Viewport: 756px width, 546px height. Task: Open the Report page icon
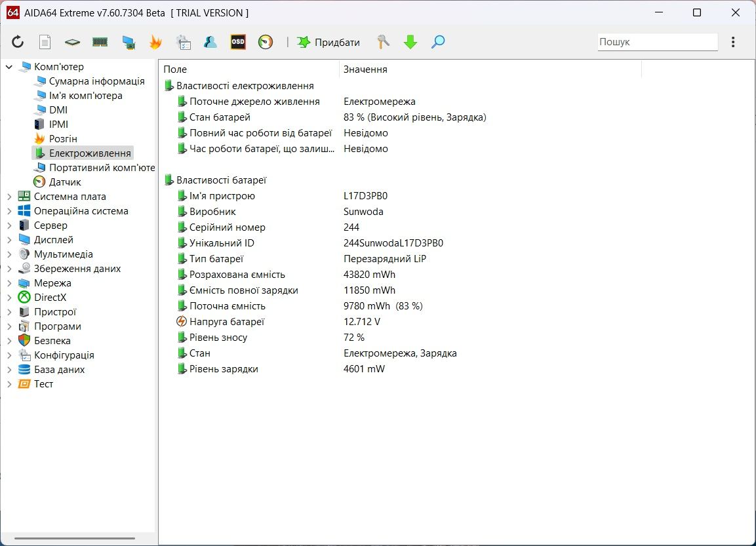[x=45, y=42]
